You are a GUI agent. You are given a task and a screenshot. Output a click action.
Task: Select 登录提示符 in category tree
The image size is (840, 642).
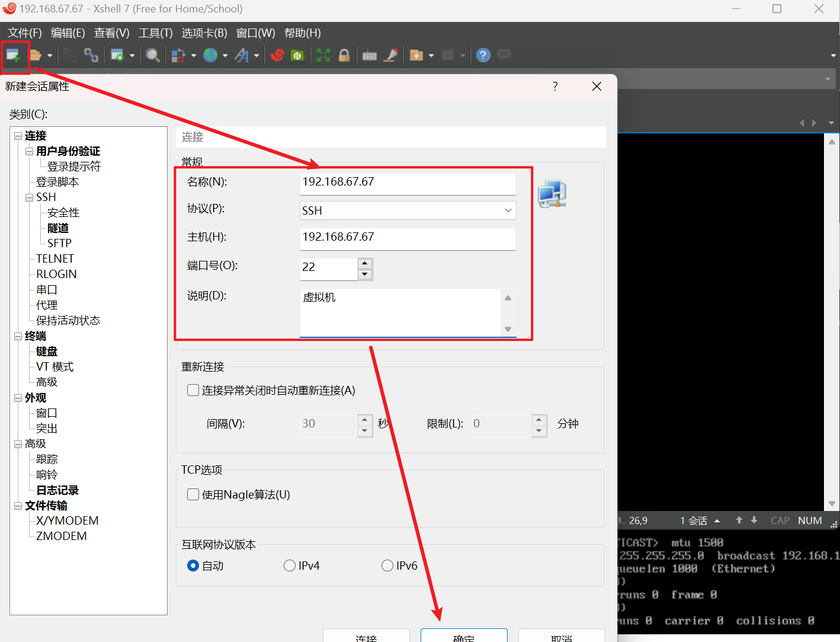tap(74, 167)
